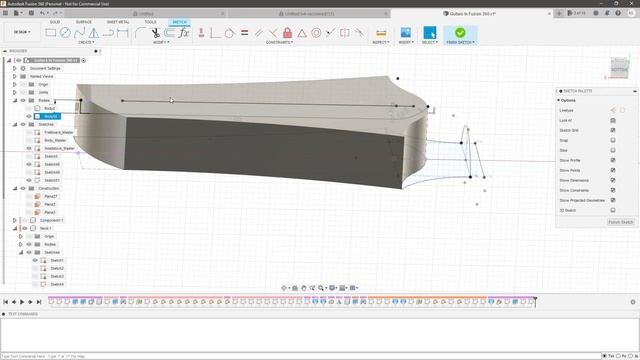Apply fix/unfix lock constraint
The height and width of the screenshot is (360, 640).
coord(287,33)
